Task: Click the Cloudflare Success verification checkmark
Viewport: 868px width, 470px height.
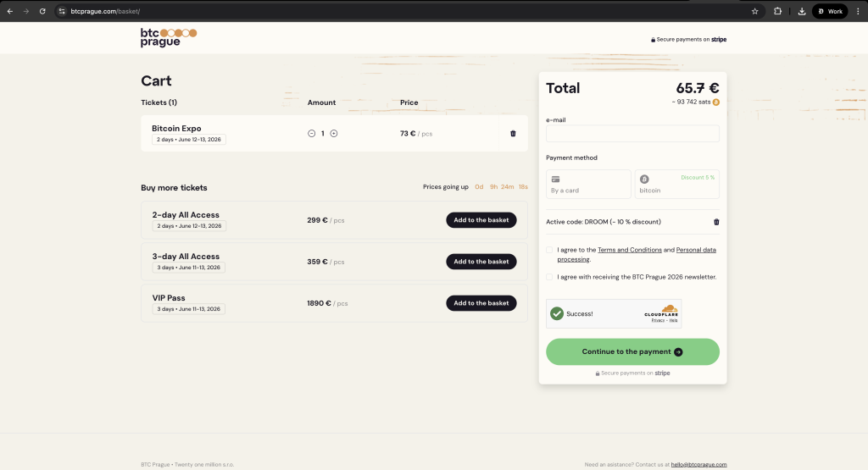Action: point(557,313)
